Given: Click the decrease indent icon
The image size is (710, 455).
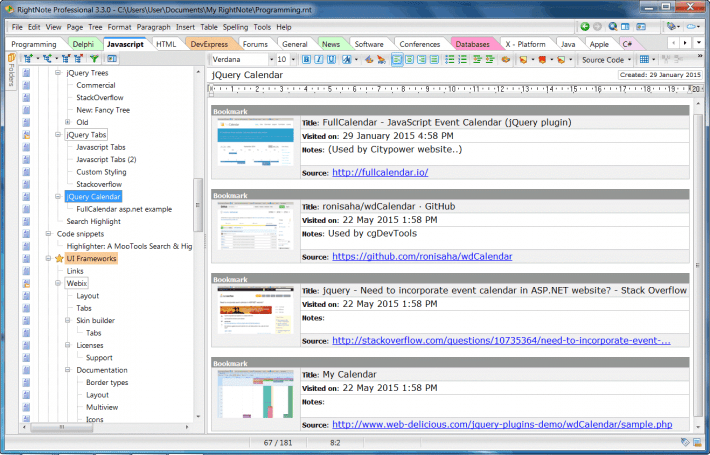Looking at the screenshot, I should click(477, 59).
